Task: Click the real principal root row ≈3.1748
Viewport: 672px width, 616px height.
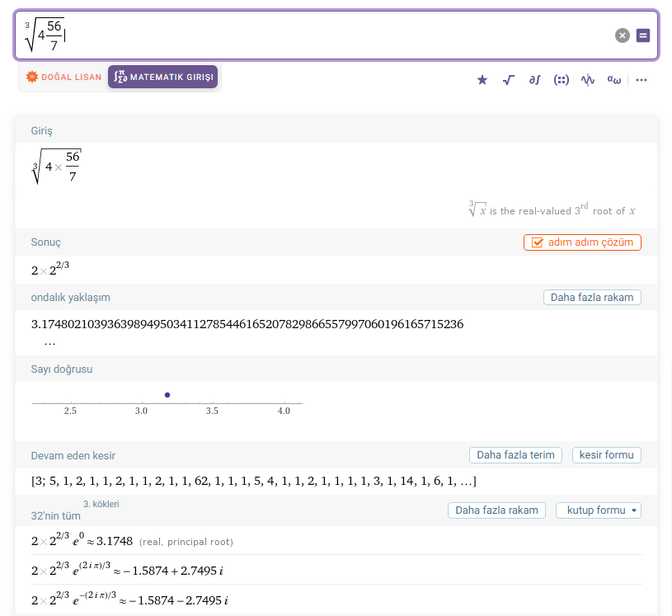Action: click(x=132, y=541)
